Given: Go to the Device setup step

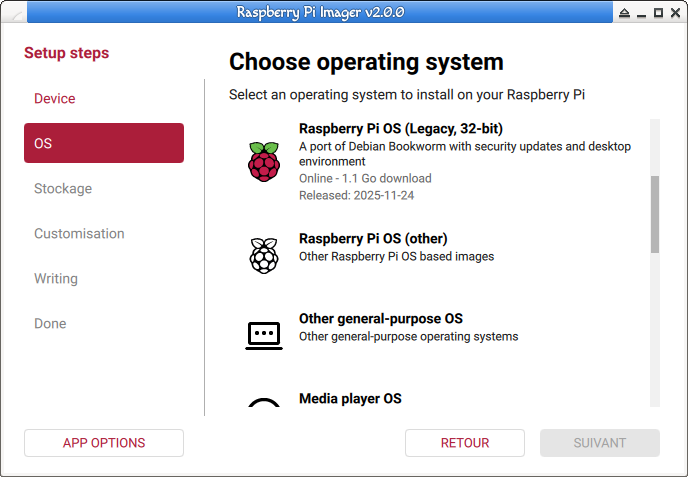Looking at the screenshot, I should point(104,98).
